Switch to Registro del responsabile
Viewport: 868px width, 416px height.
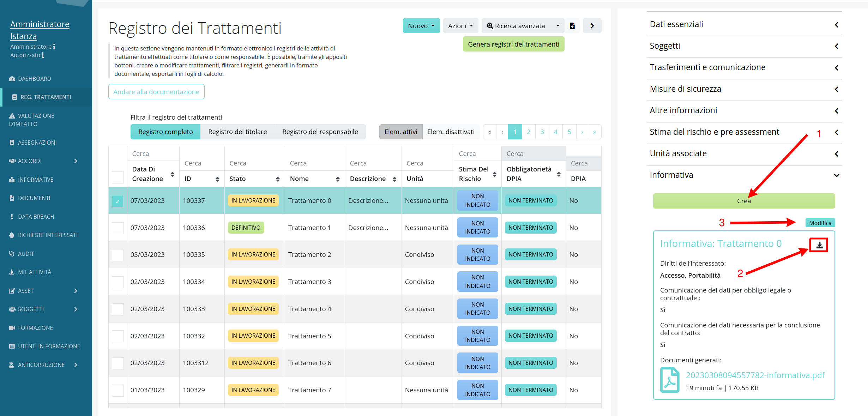320,132
